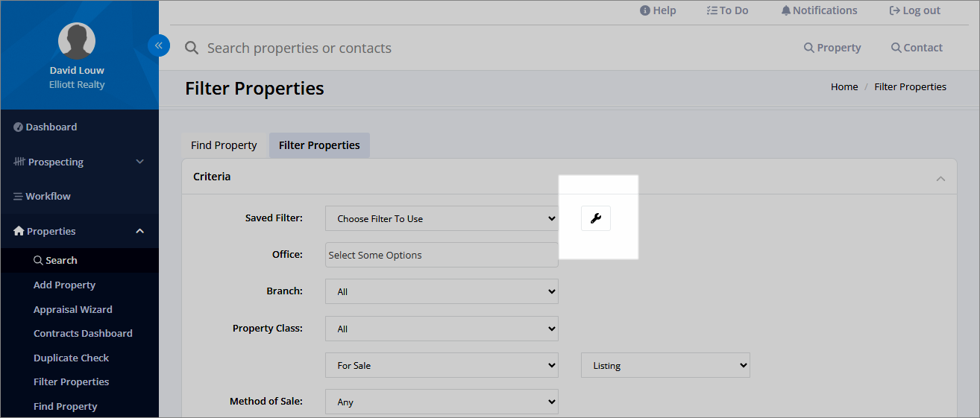This screenshot has width=980, height=418.
Task: Collapse the Criteria panel chevron
Action: pos(940,178)
